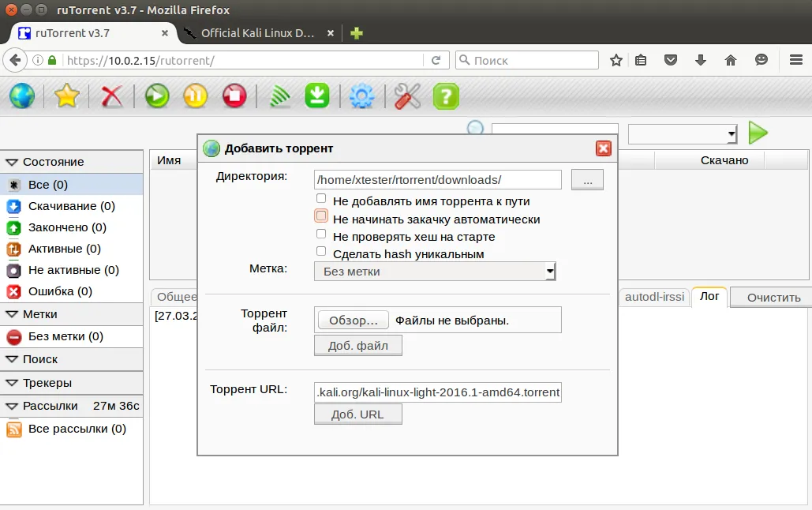Click the Директория path input field
The height and width of the screenshot is (510, 812).
click(x=438, y=180)
